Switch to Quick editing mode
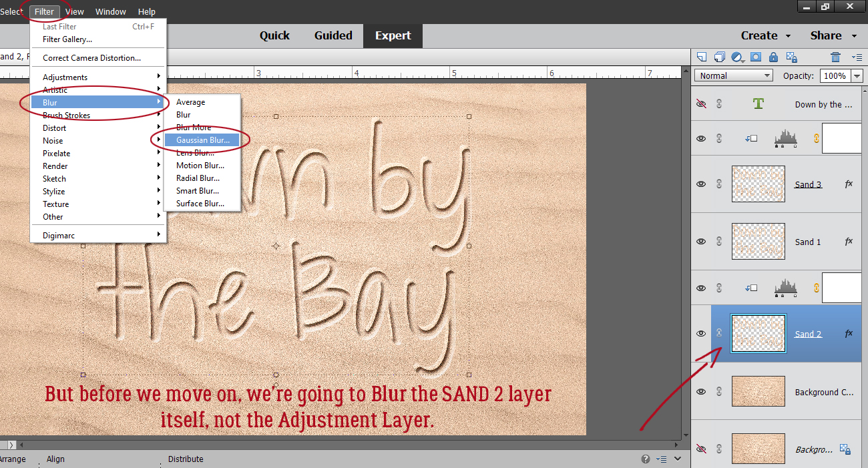Screen dimensions: 868x468 click(274, 35)
